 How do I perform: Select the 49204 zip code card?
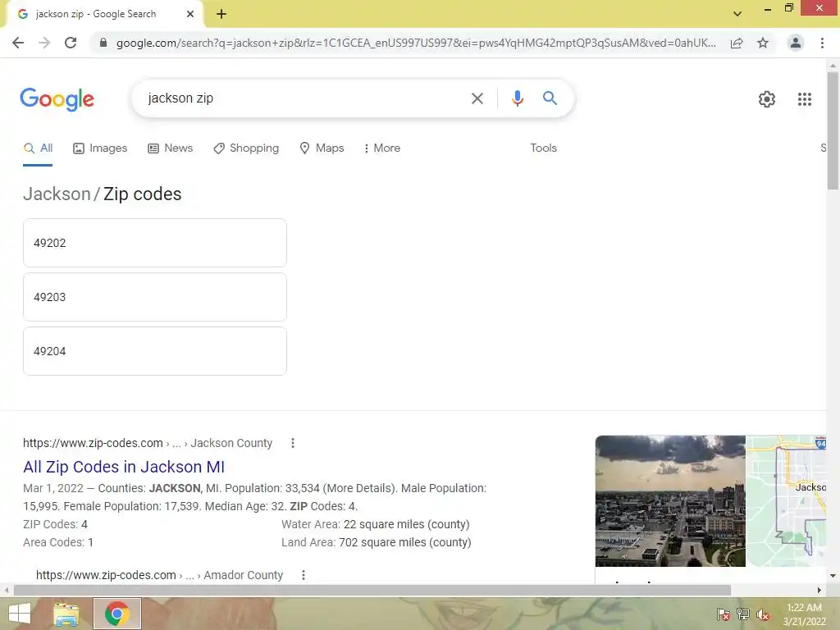point(155,351)
